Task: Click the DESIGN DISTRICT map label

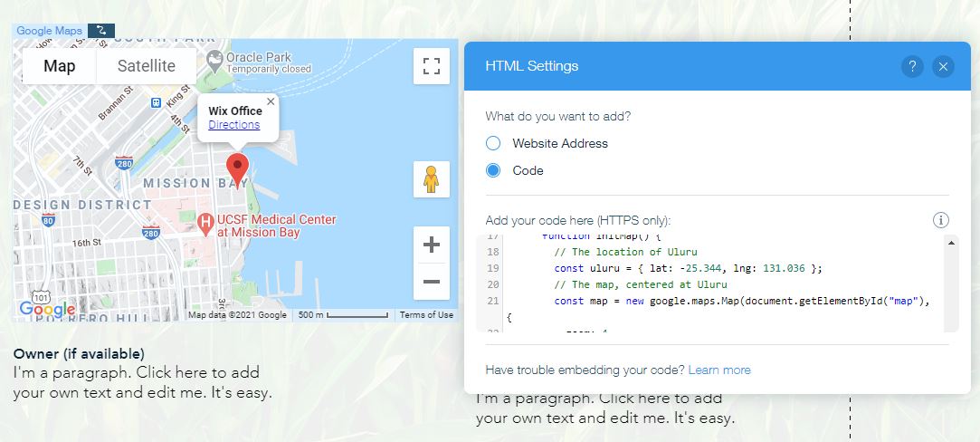Action: point(82,205)
